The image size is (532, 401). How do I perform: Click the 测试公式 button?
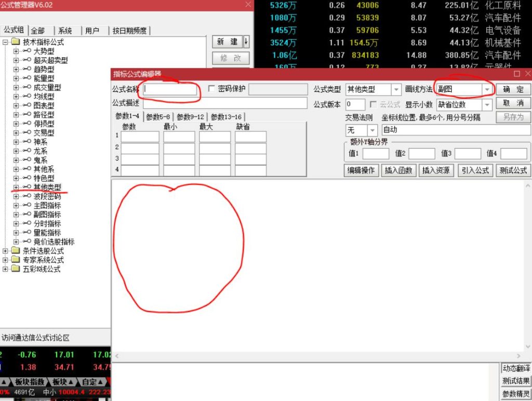point(513,170)
